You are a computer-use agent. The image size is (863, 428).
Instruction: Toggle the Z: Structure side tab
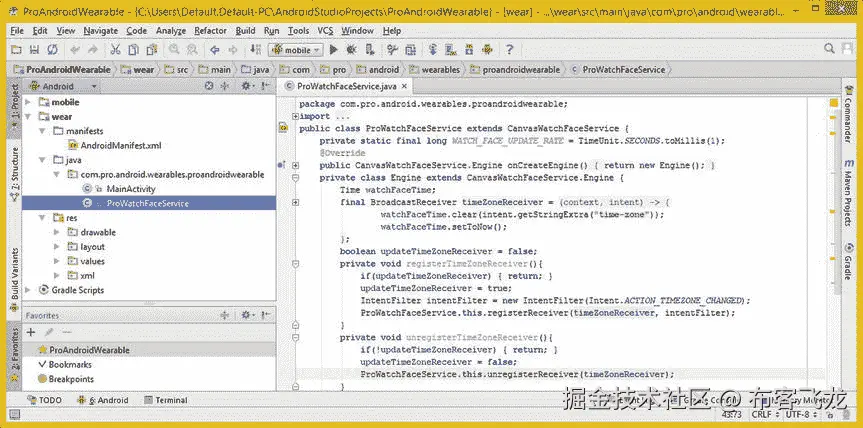pos(15,173)
